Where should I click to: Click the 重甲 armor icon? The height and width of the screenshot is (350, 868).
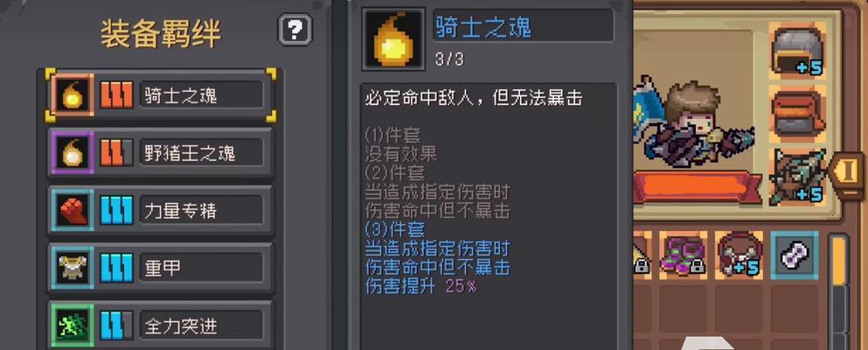73,268
